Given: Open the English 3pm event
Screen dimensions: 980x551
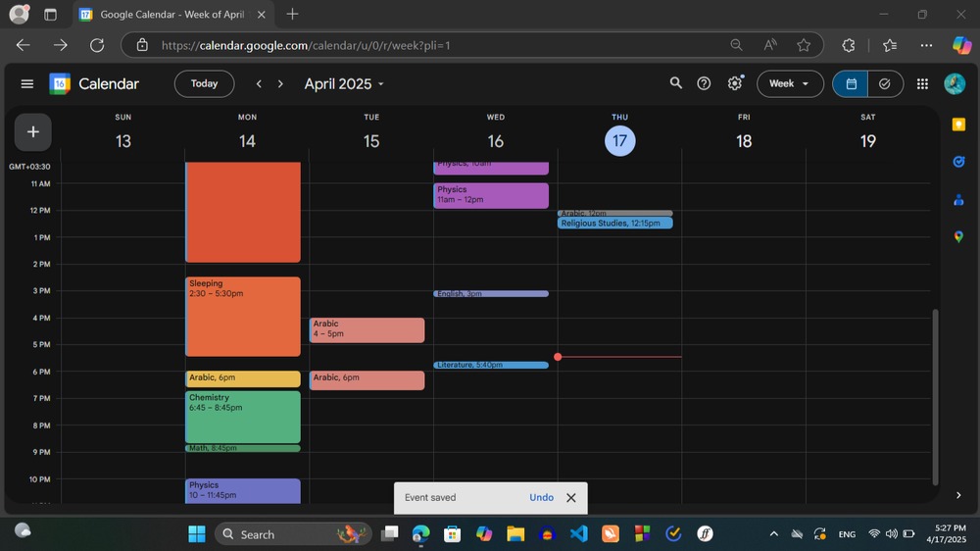Looking at the screenshot, I should pos(491,293).
